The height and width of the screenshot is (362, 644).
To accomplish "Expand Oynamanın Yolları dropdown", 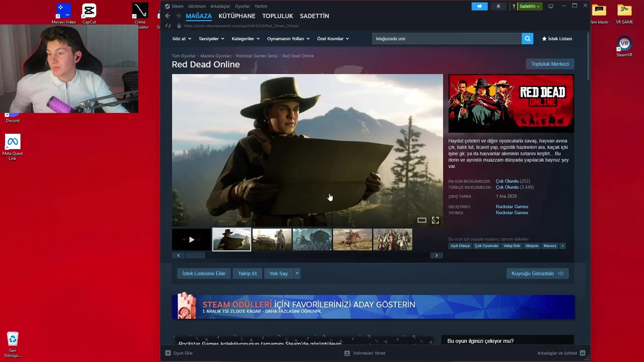I will [x=288, y=39].
